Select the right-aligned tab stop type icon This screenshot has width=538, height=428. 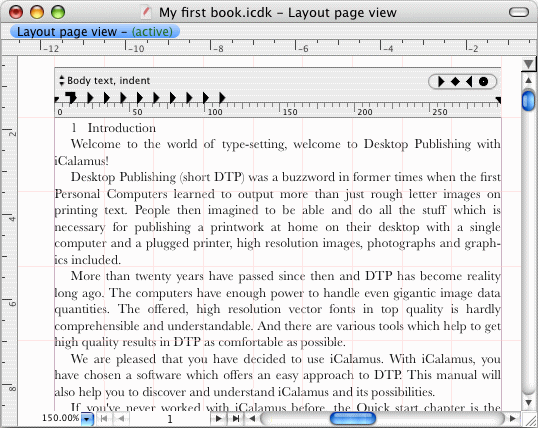point(469,82)
